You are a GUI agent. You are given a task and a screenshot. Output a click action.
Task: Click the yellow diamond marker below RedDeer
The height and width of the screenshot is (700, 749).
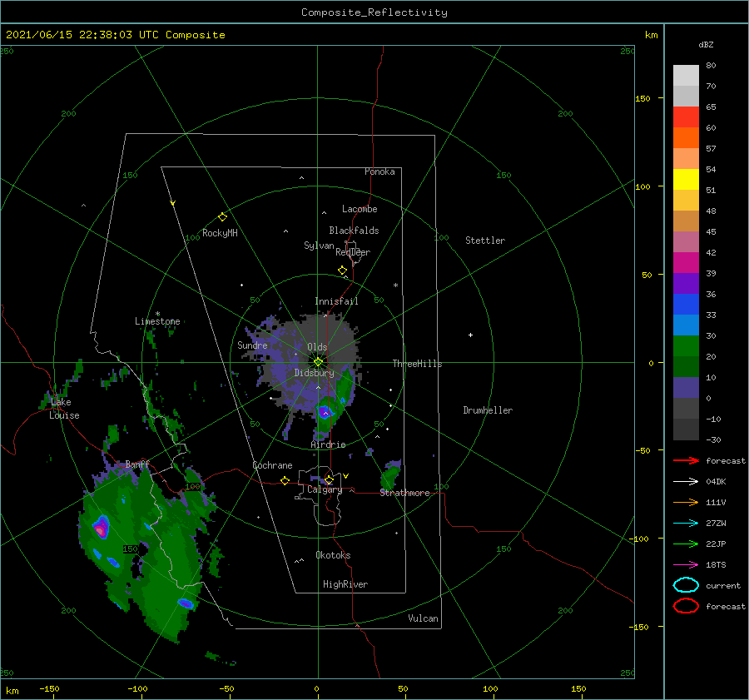pyautogui.click(x=342, y=271)
